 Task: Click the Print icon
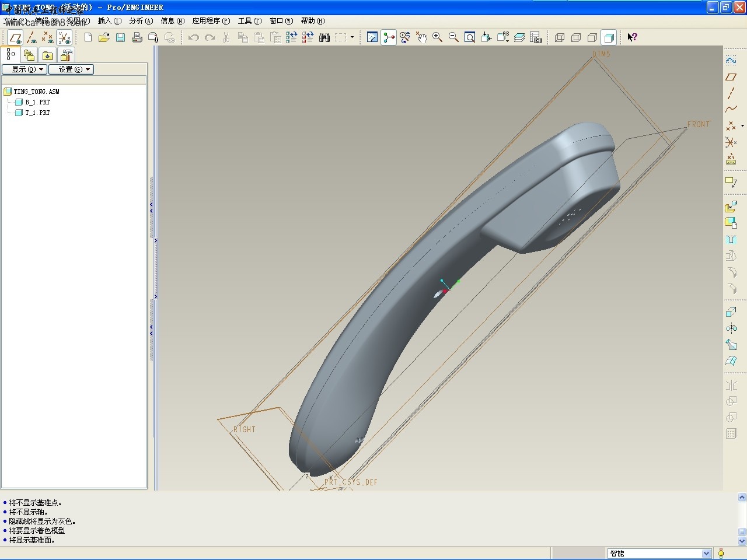137,38
